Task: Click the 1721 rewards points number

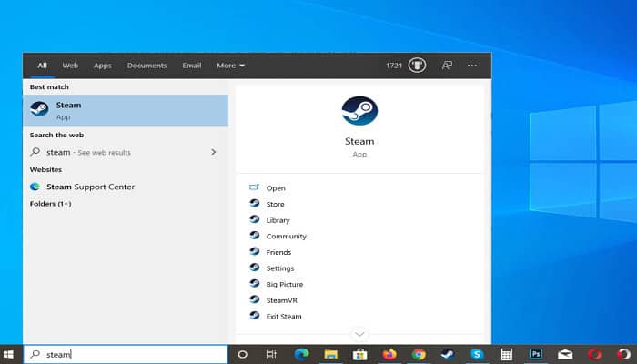Action: click(x=394, y=66)
